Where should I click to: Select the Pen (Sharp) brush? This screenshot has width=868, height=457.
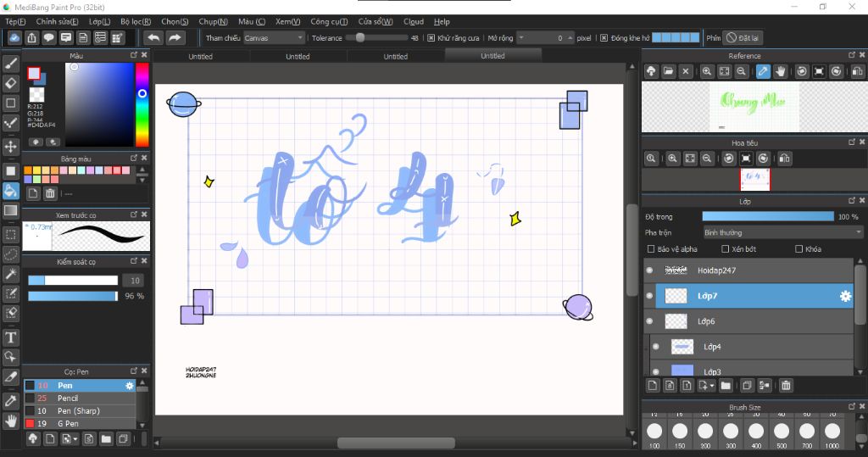tap(79, 411)
